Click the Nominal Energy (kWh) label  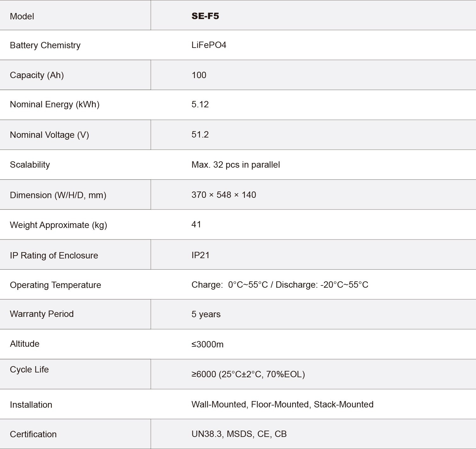point(55,104)
